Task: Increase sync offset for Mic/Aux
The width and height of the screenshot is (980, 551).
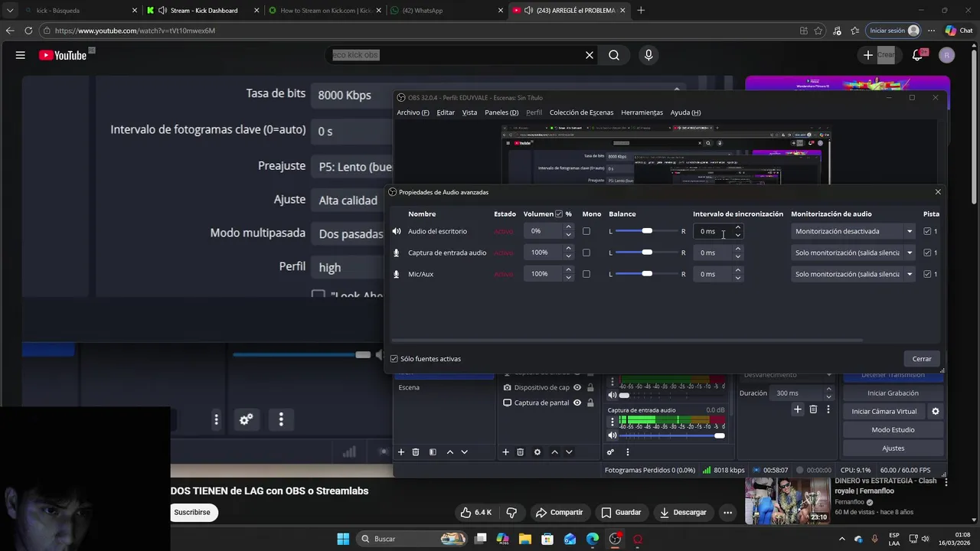Action: [738, 270]
